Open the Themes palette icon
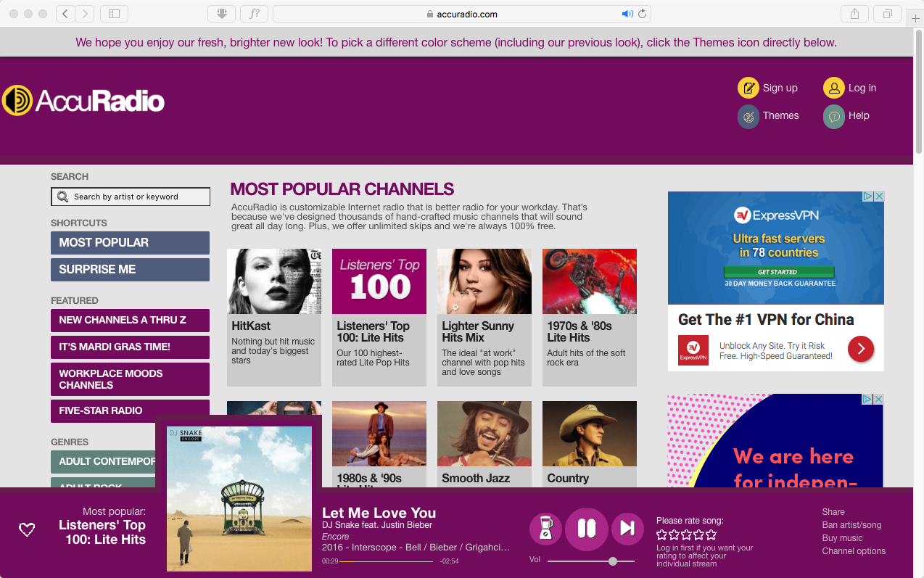The width and height of the screenshot is (924, 578). coord(748,116)
